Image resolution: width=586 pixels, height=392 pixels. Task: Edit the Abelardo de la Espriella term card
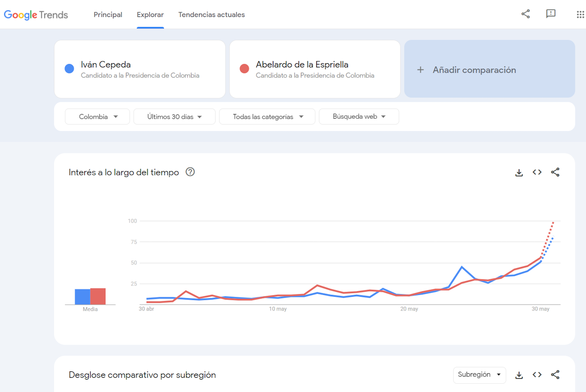[315, 69]
